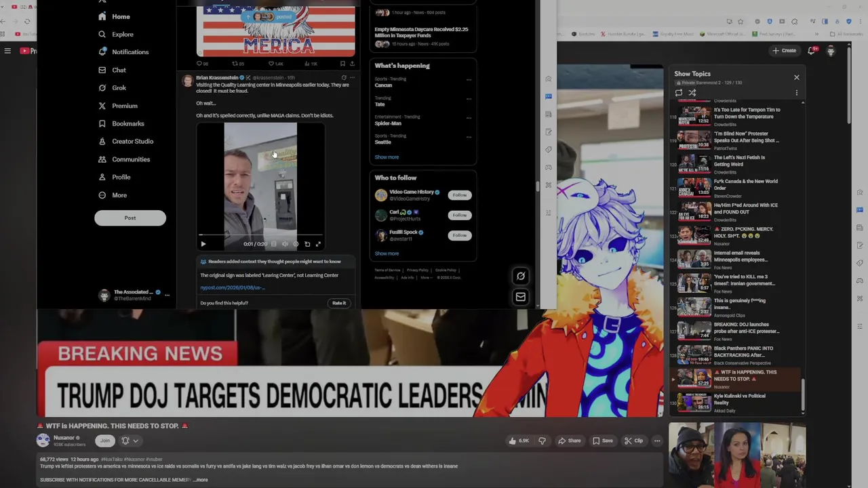This screenshot has height=488, width=868.
Task: Follow Video Game History
Action: (460, 195)
